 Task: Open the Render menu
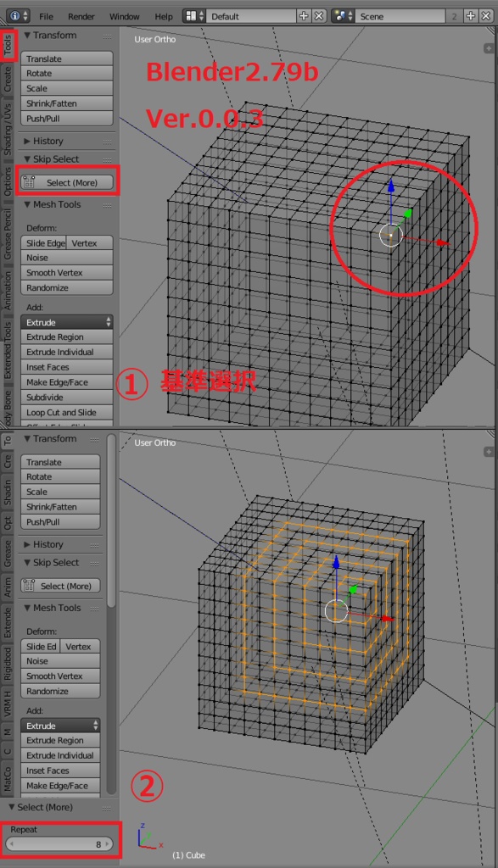[81, 17]
